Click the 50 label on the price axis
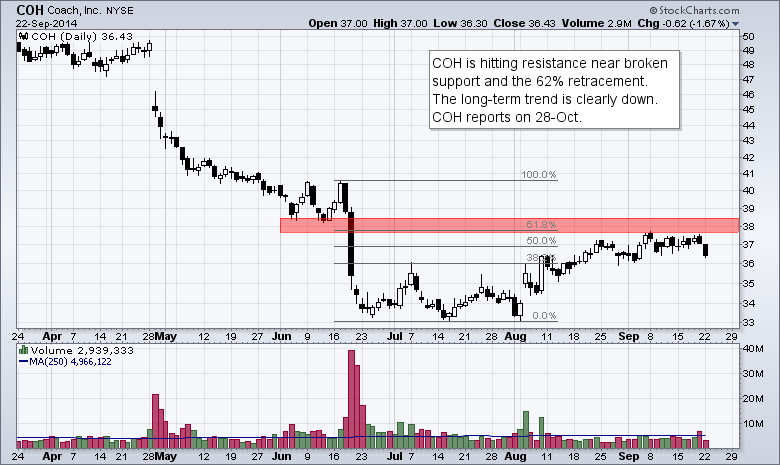This screenshot has width=780, height=465. [748, 36]
